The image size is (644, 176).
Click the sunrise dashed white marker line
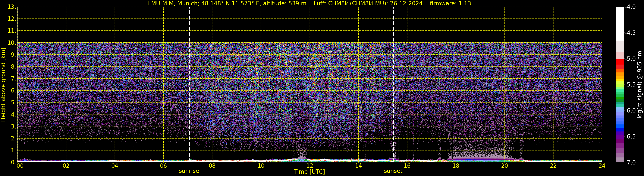[189, 85]
